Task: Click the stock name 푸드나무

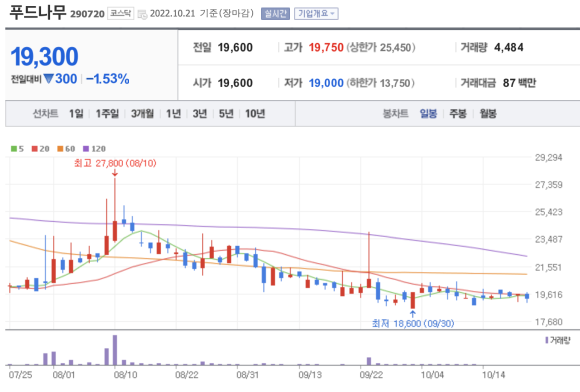Action: (x=37, y=12)
